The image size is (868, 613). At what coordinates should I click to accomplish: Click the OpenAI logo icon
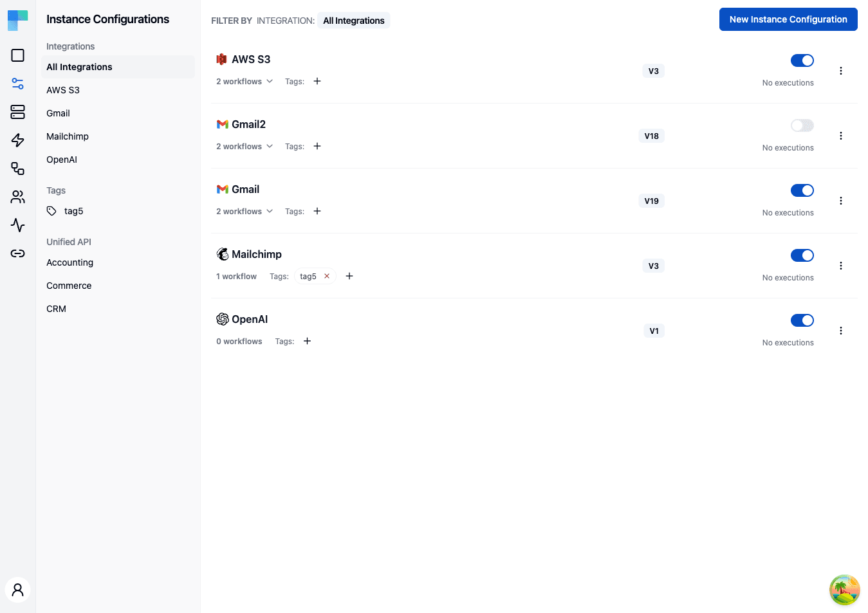pyautogui.click(x=223, y=319)
